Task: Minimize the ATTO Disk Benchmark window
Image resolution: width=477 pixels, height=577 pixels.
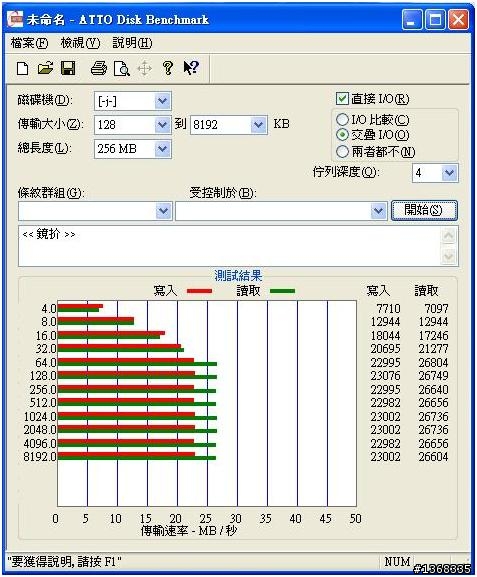Action: point(412,19)
